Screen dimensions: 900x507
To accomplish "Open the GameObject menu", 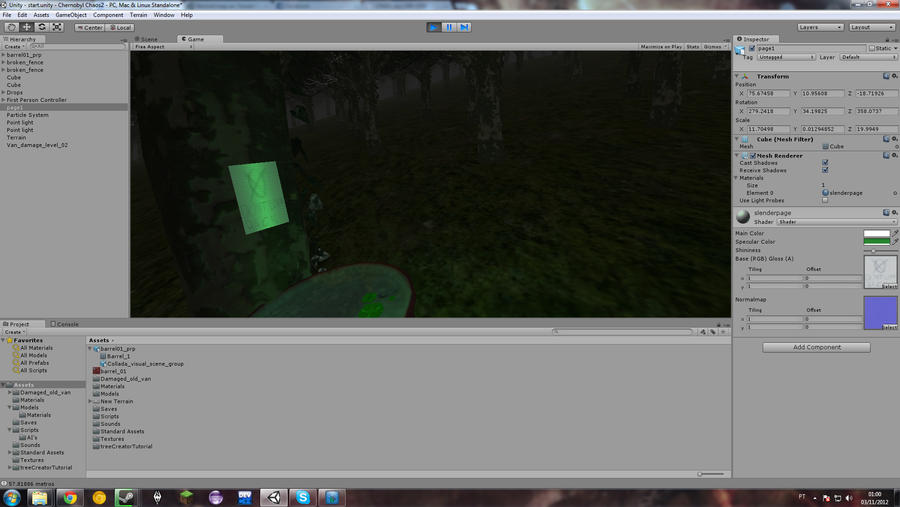I will click(71, 15).
